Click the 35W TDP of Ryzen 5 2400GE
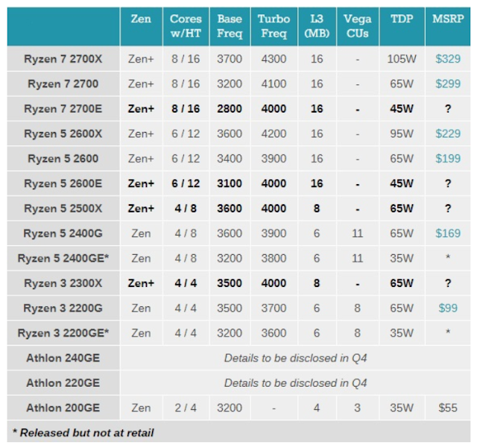 pos(402,259)
